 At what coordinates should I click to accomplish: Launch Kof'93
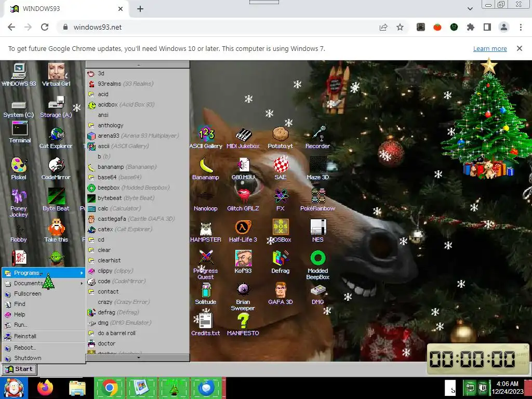(x=243, y=262)
